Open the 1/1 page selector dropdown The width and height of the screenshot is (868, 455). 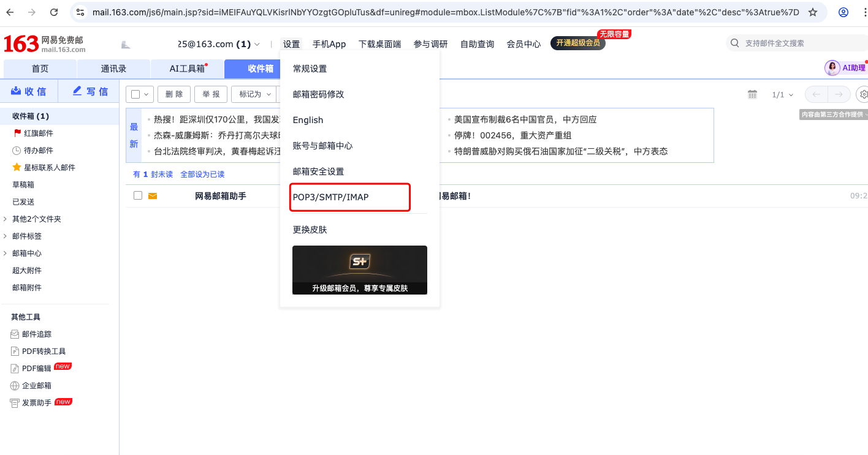pyautogui.click(x=783, y=94)
